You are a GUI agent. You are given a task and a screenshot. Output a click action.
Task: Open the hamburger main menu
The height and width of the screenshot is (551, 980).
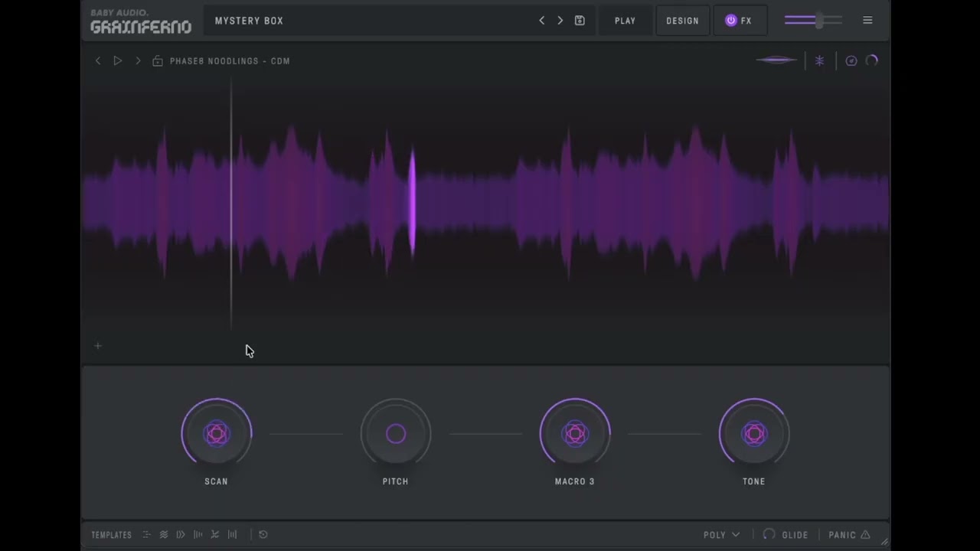coord(867,21)
